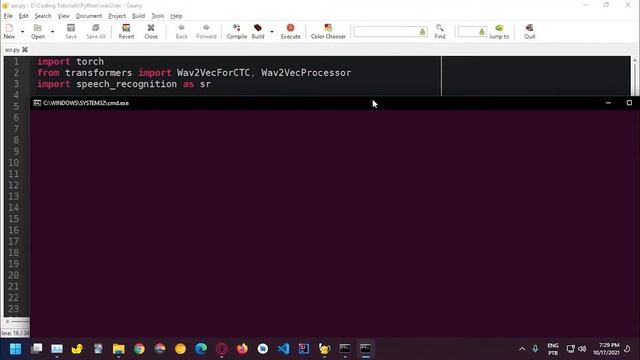Click 'torch' on code line 1
640x360 pixels.
click(90, 62)
